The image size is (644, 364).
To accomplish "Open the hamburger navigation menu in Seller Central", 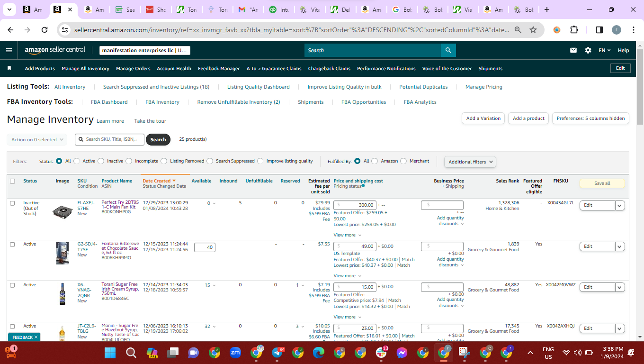I will click(x=9, y=50).
